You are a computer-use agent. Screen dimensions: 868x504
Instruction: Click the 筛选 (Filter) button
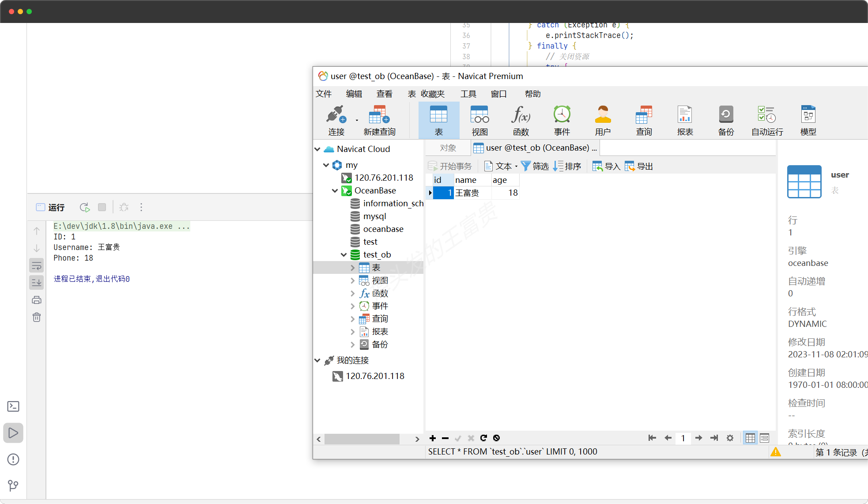pos(535,166)
